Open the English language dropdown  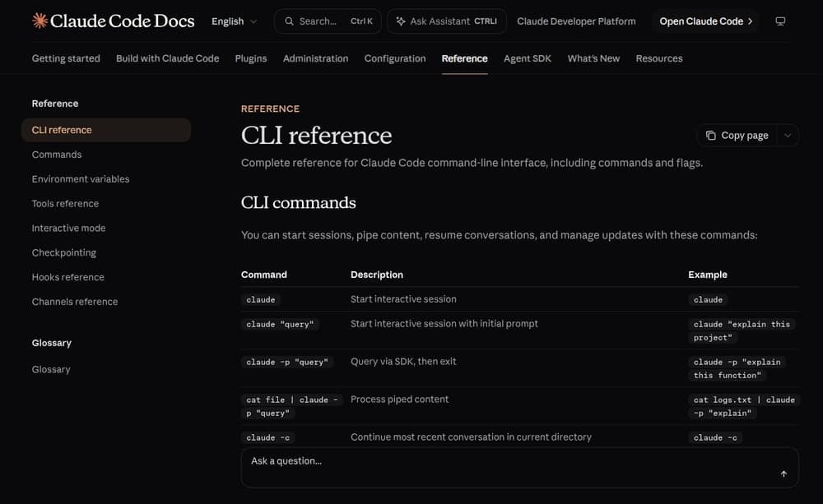pos(234,21)
